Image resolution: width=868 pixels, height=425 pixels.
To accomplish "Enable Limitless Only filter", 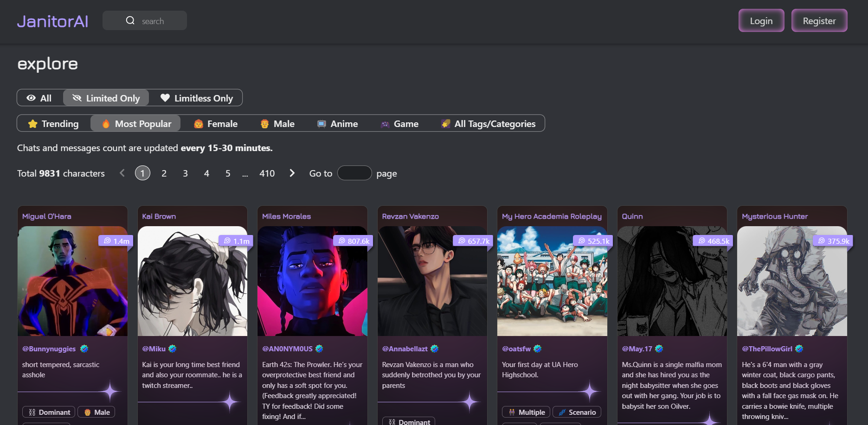I will [x=197, y=98].
